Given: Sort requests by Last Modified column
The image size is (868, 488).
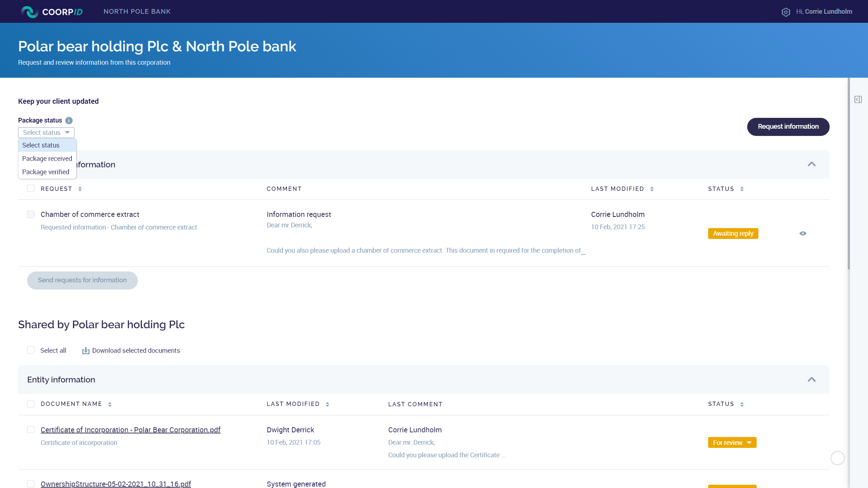Looking at the screenshot, I should point(652,189).
